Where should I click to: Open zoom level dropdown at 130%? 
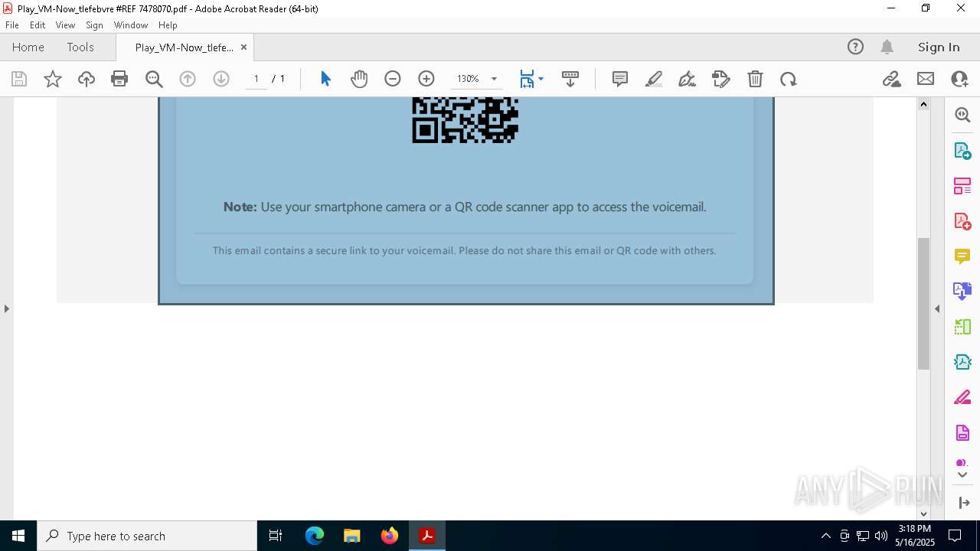[494, 79]
